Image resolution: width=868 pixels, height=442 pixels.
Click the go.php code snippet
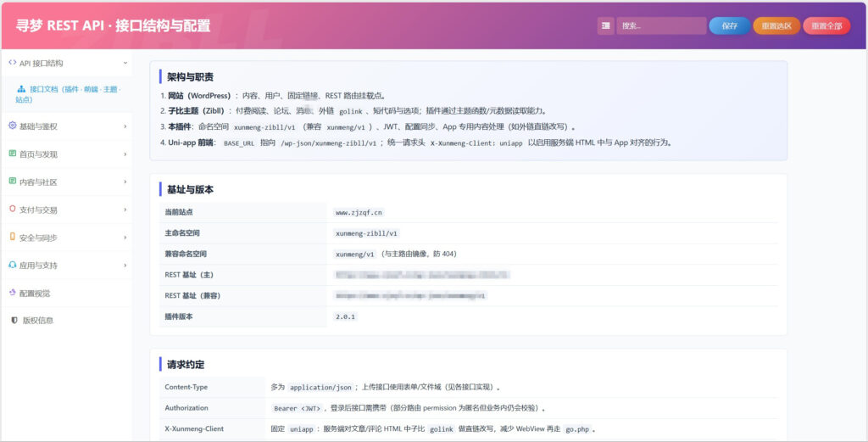[578, 429]
